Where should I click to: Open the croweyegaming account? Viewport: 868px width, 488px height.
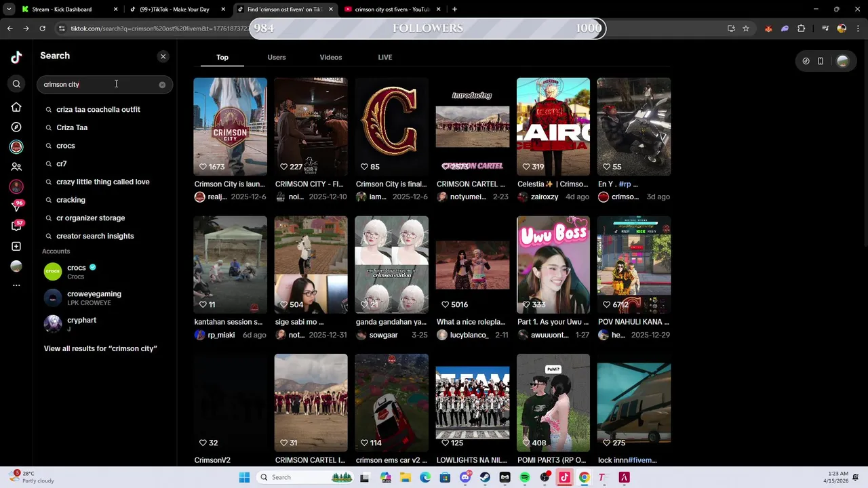click(105, 298)
